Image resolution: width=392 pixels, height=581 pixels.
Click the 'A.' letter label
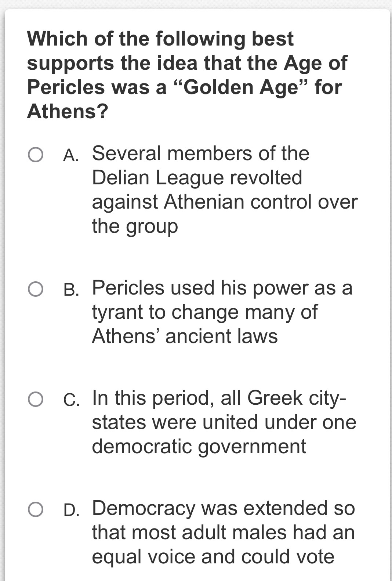click(71, 155)
